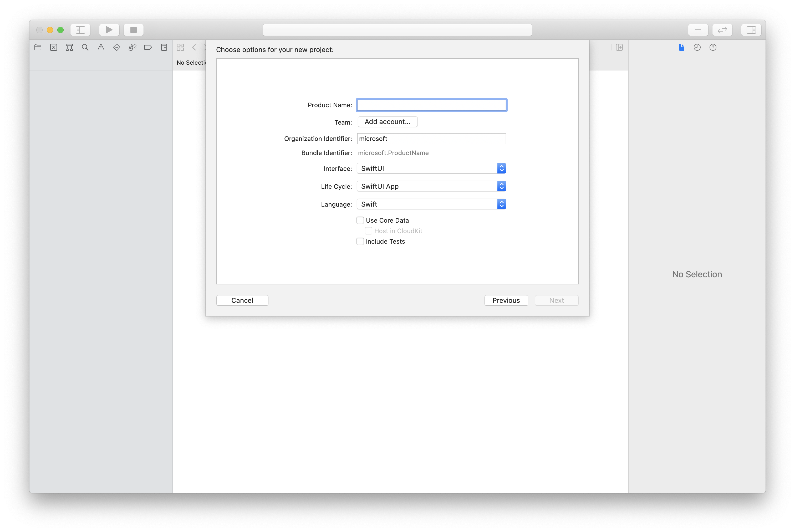This screenshot has height=532, width=795.
Task: Click the Product Name input field
Action: [x=432, y=105]
